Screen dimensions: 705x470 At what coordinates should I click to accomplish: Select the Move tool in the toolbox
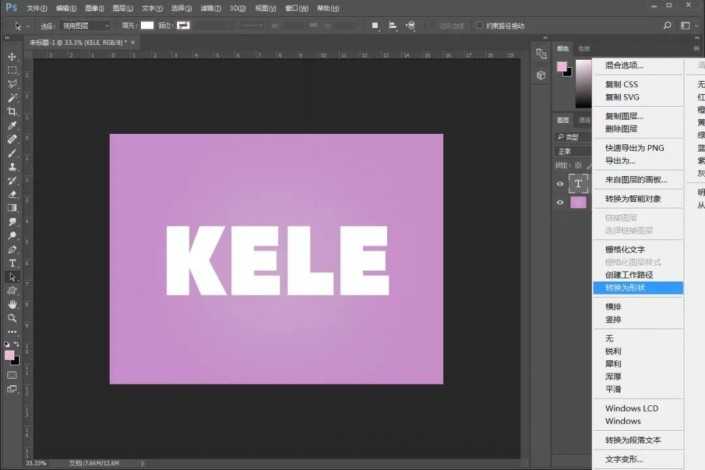point(12,57)
